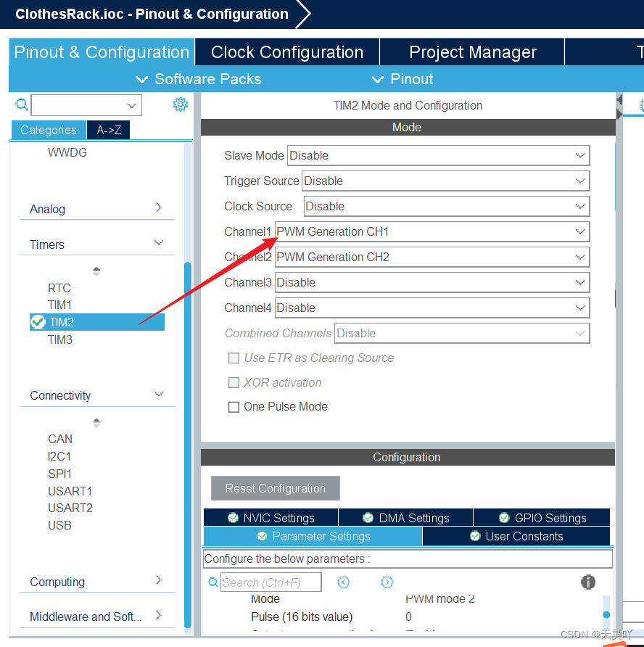The image size is (644, 647).
Task: Open the Clock Source dropdown
Action: pyautogui.click(x=447, y=206)
